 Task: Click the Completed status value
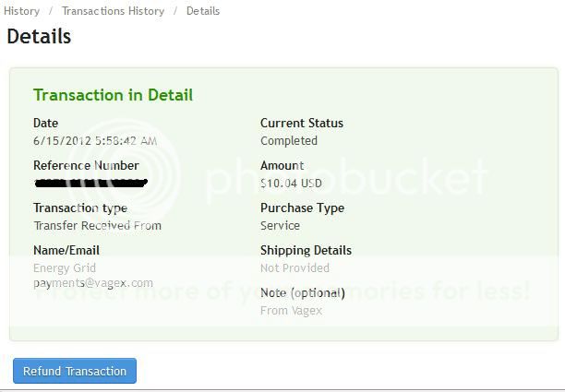click(289, 141)
